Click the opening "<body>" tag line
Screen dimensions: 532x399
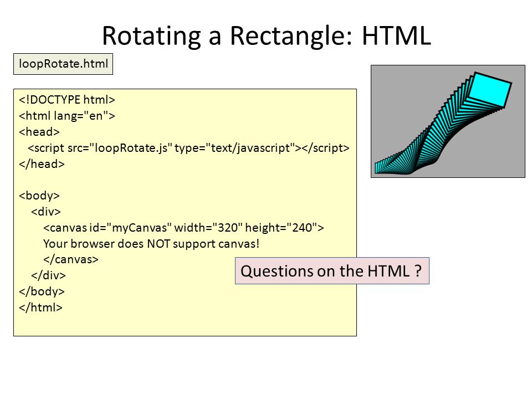tap(39, 196)
